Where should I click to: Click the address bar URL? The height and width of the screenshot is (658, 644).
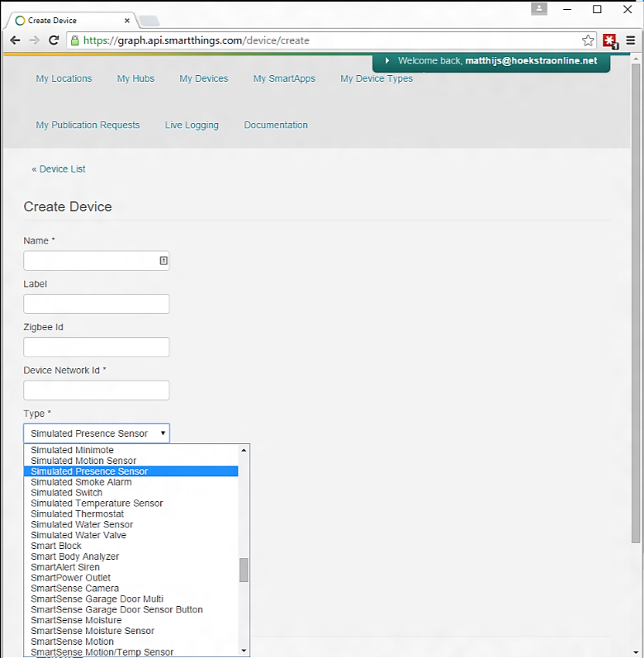tap(196, 40)
